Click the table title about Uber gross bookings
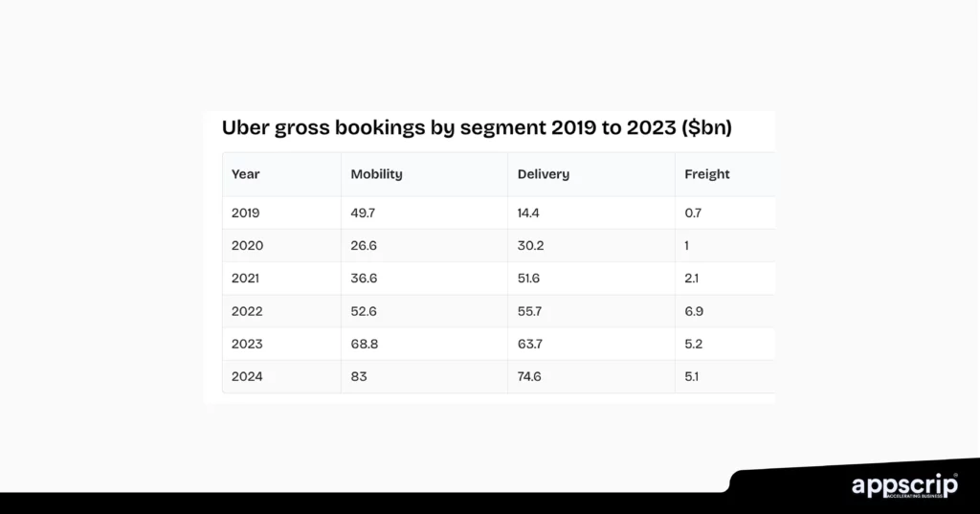 [477, 127]
